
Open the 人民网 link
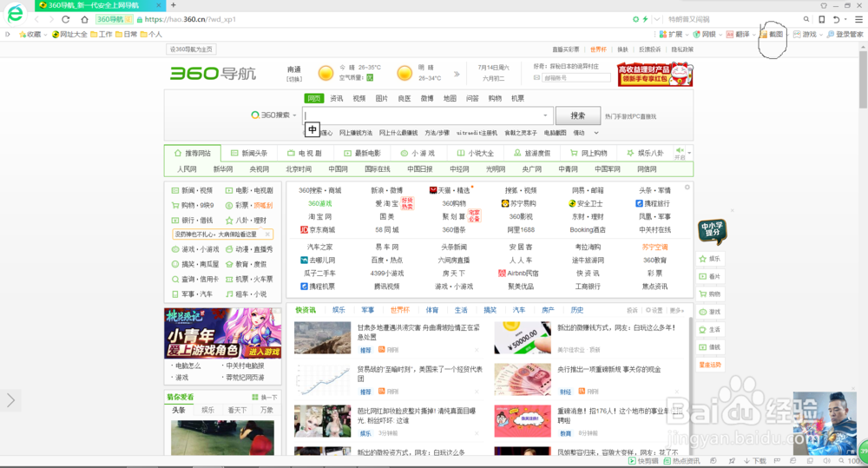(x=187, y=169)
